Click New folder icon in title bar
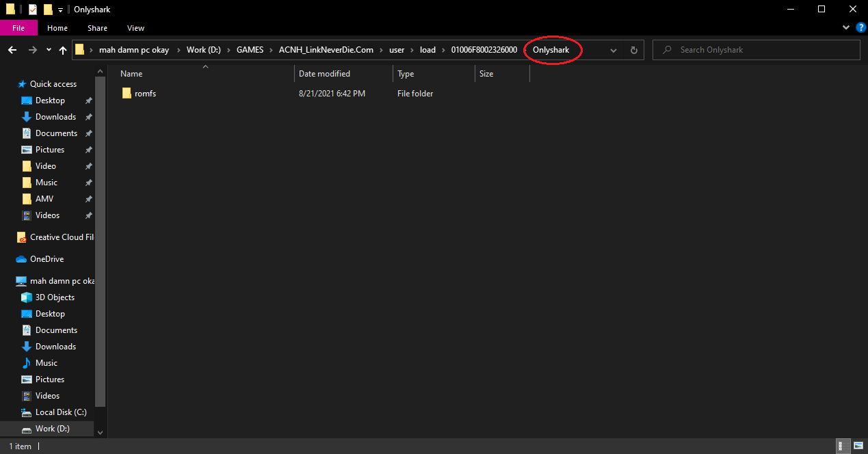 pos(47,10)
